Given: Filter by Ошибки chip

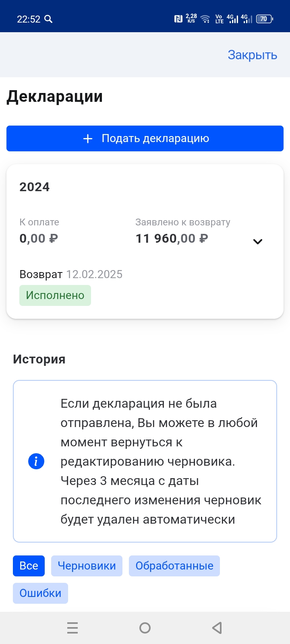Looking at the screenshot, I should (x=40, y=593).
